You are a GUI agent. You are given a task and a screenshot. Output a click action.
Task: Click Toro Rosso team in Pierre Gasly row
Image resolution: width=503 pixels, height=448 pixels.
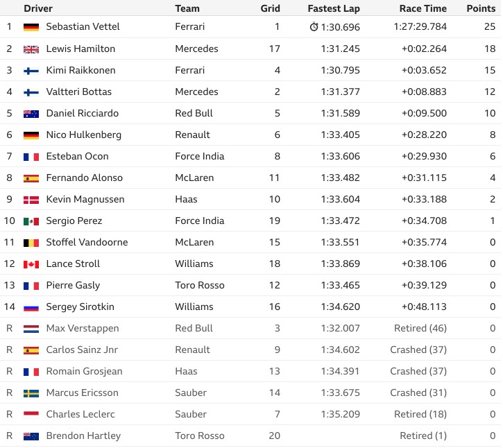pos(200,285)
